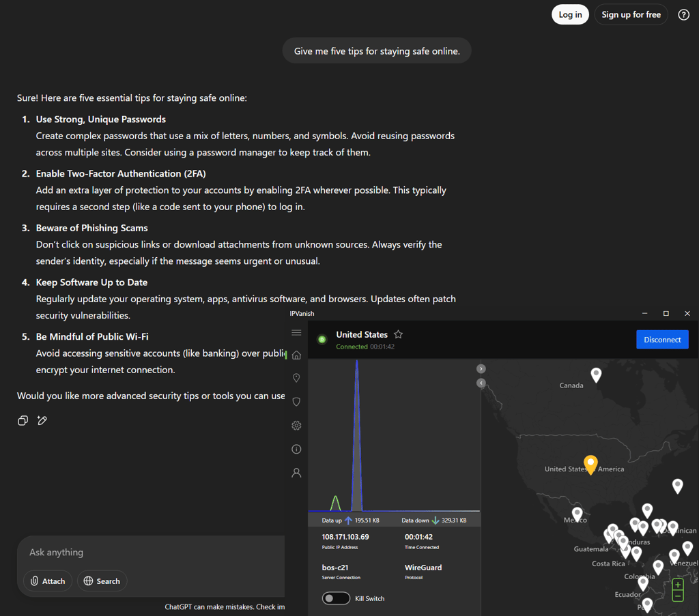Click Enable Two-Factor Authentication (2FA) heading
699x616 pixels.
[121, 174]
